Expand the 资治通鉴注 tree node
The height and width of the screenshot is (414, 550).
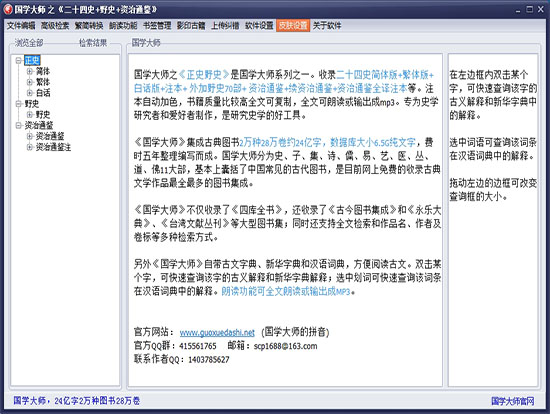pyautogui.click(x=30, y=147)
